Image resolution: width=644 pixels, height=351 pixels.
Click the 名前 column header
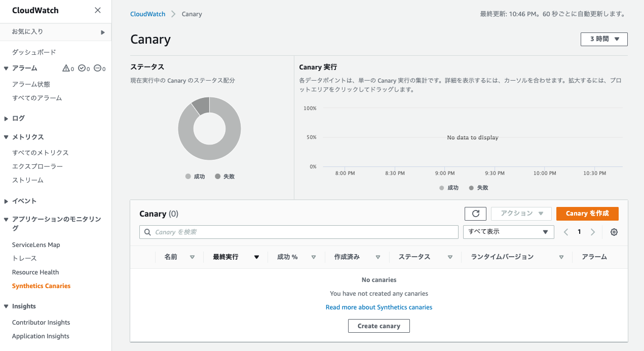click(x=171, y=257)
